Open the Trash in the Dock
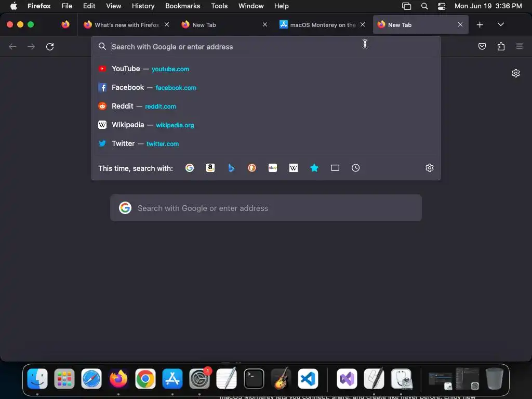The height and width of the screenshot is (399, 532). tap(495, 378)
